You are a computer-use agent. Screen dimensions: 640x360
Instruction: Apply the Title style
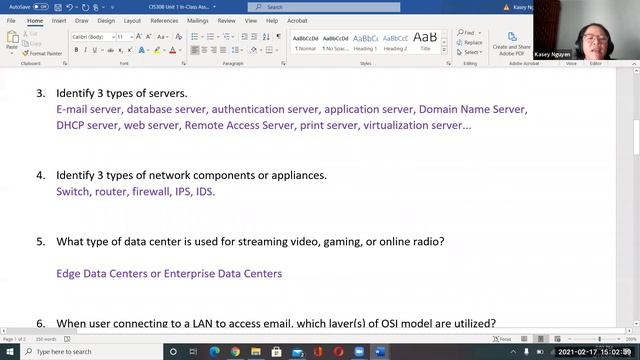[425, 42]
